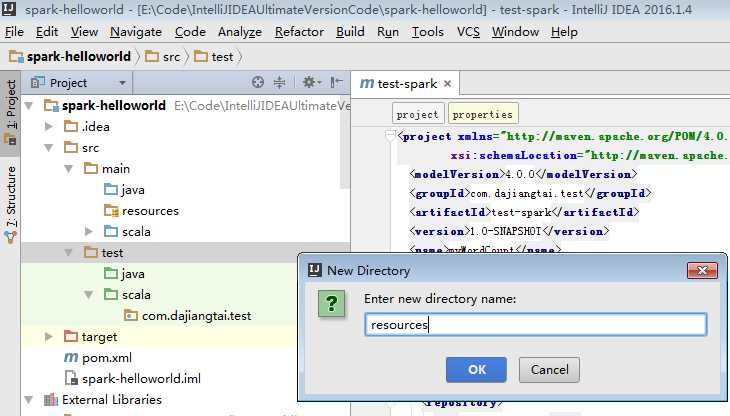The height and width of the screenshot is (416, 730).
Task: Collapse the main folder node
Action: pos(68,168)
